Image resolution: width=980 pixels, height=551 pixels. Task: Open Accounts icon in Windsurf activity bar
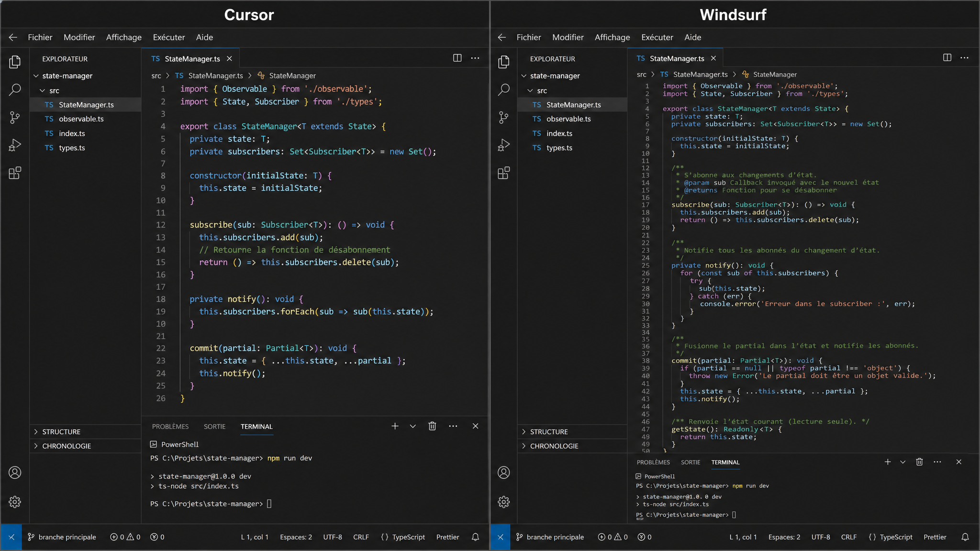[503, 473]
